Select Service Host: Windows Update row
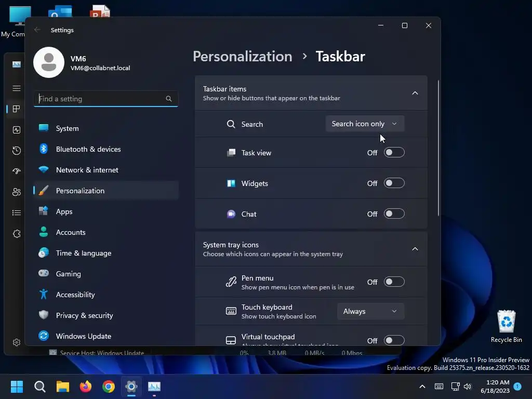The image size is (532, 399). coord(207,353)
